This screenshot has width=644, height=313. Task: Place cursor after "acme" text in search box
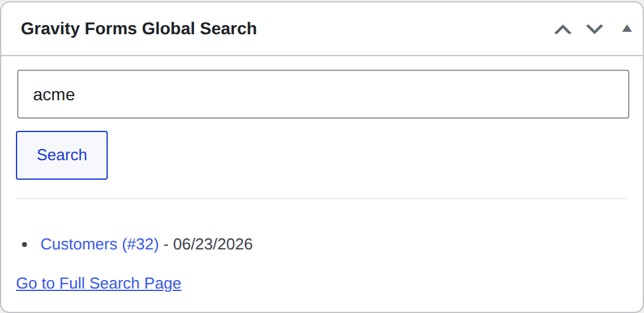click(x=77, y=95)
